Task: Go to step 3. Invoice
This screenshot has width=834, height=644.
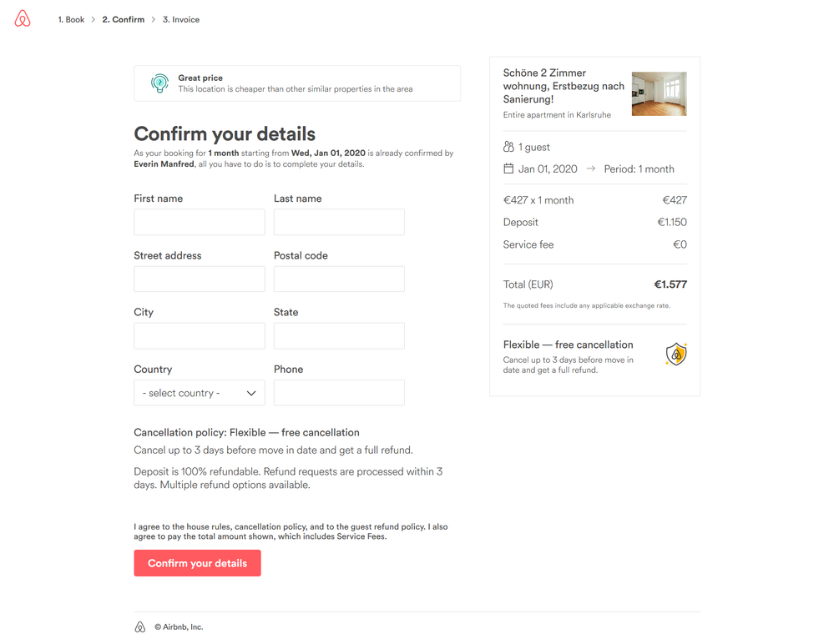Action: pyautogui.click(x=181, y=19)
